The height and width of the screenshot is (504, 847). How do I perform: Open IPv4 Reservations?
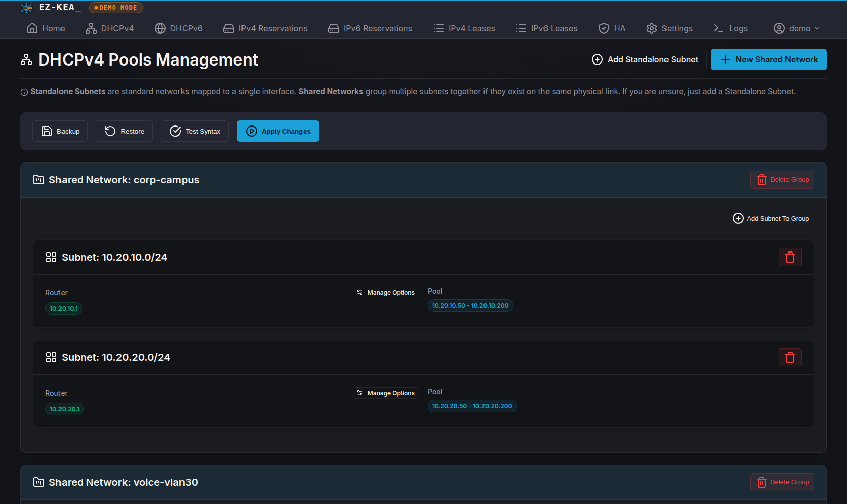265,28
